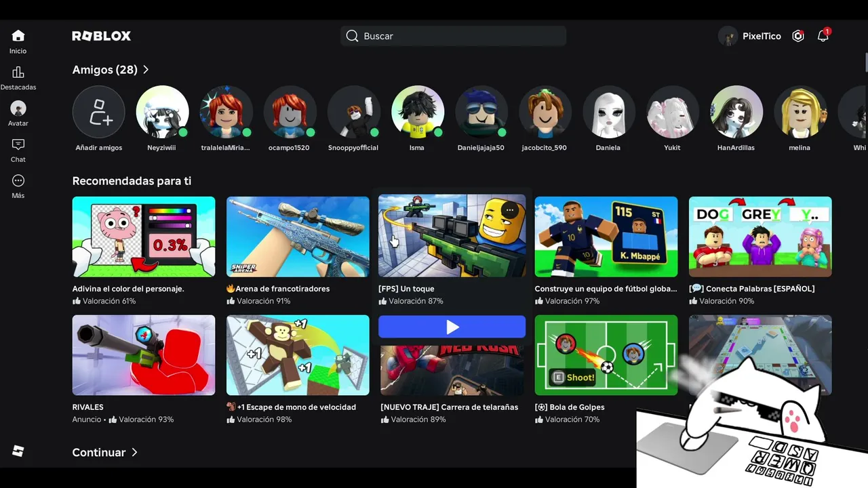Image resolution: width=868 pixels, height=488 pixels.
Task: Click the Recomendadas para ti heading
Action: click(132, 181)
